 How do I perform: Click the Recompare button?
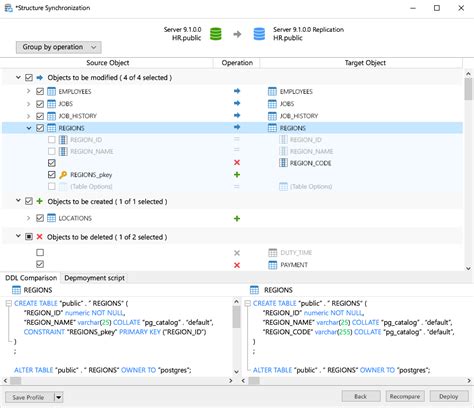click(x=405, y=396)
